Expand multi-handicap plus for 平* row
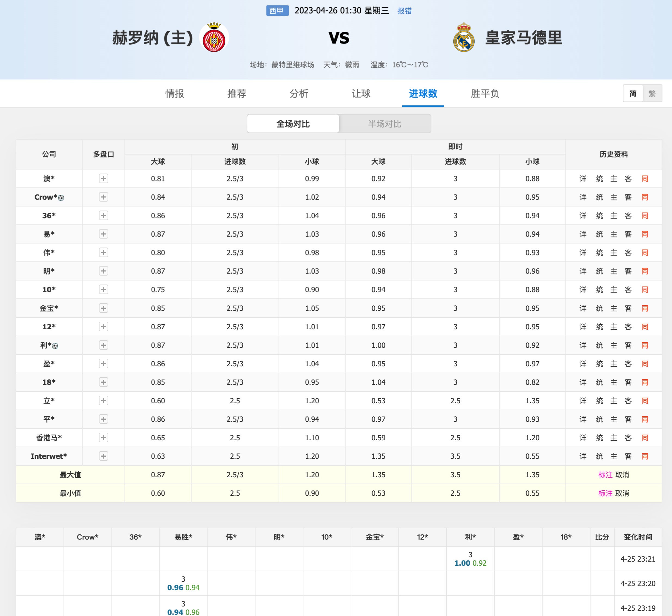 pos(103,419)
